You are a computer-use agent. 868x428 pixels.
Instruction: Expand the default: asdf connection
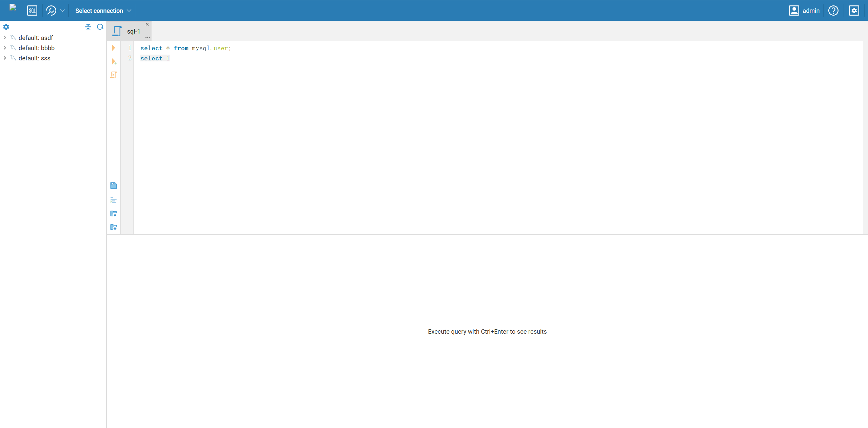click(4, 38)
